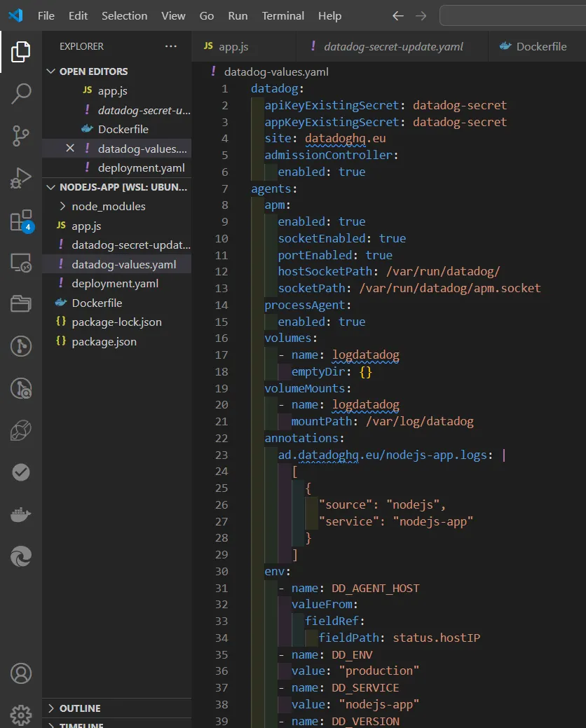This screenshot has width=586, height=728.
Task: Open Source Control view in activity bar
Action: pos(21,136)
